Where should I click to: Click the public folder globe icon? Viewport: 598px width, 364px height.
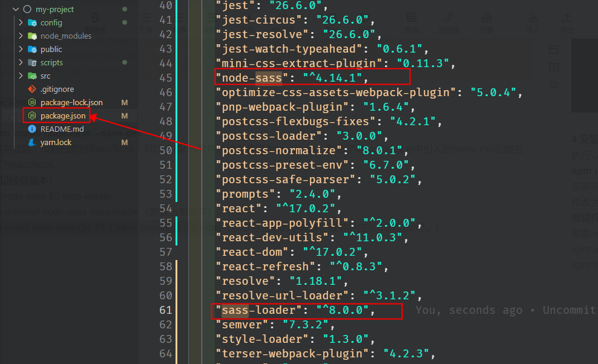tap(33, 50)
